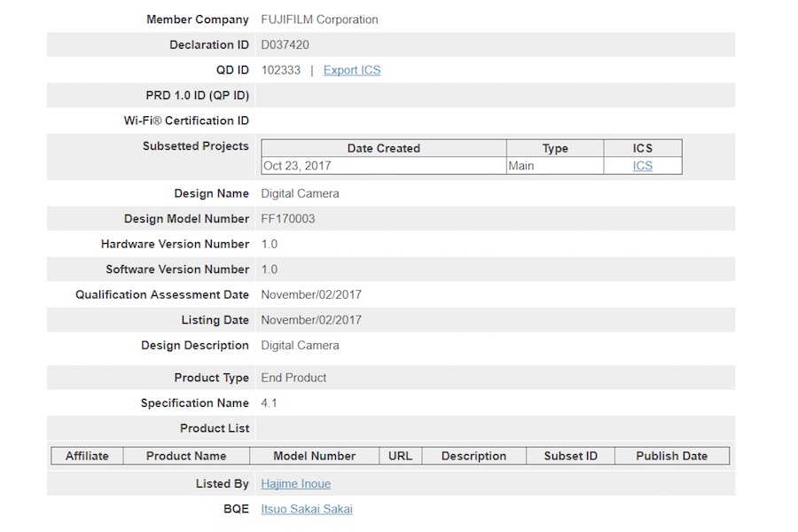798x532 pixels.
Task: Click the Date Created column header
Action: coord(384,148)
